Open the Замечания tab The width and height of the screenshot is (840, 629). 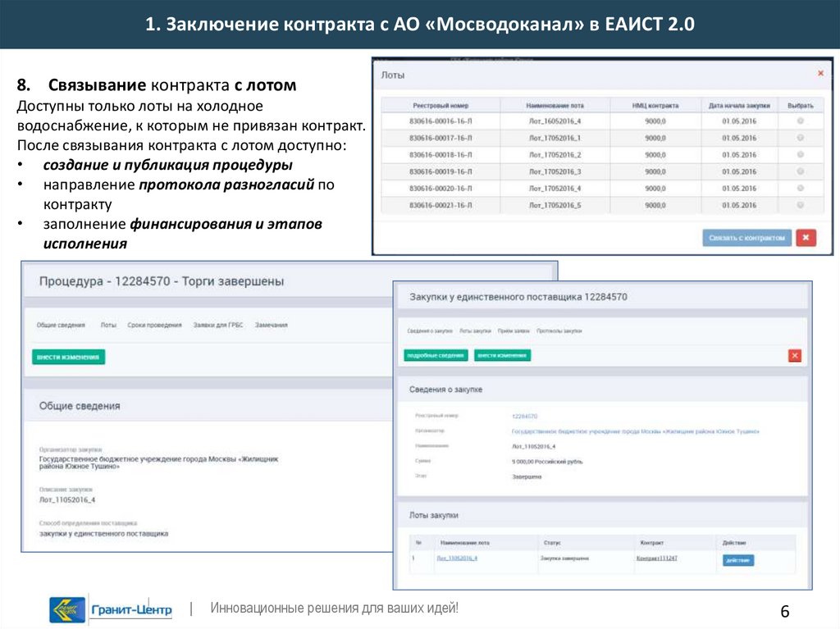271,325
